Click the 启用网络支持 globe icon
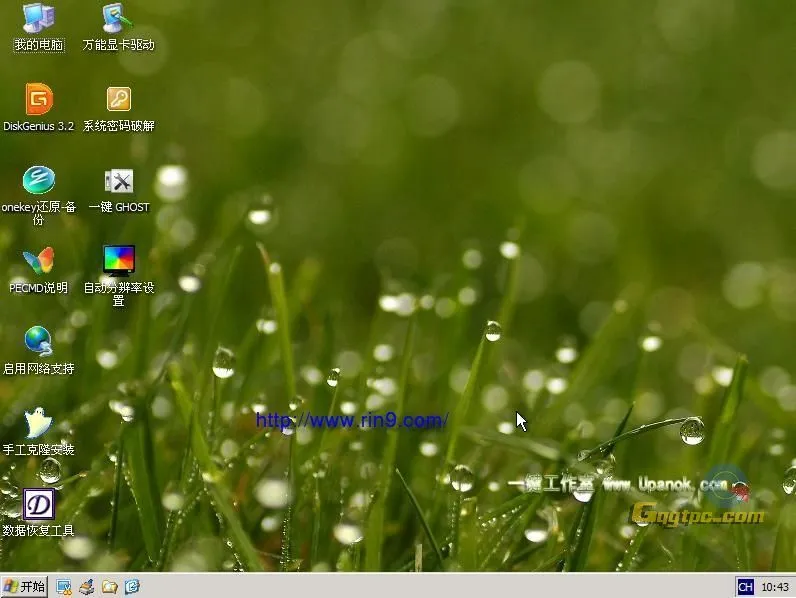The height and width of the screenshot is (598, 796). (38, 342)
